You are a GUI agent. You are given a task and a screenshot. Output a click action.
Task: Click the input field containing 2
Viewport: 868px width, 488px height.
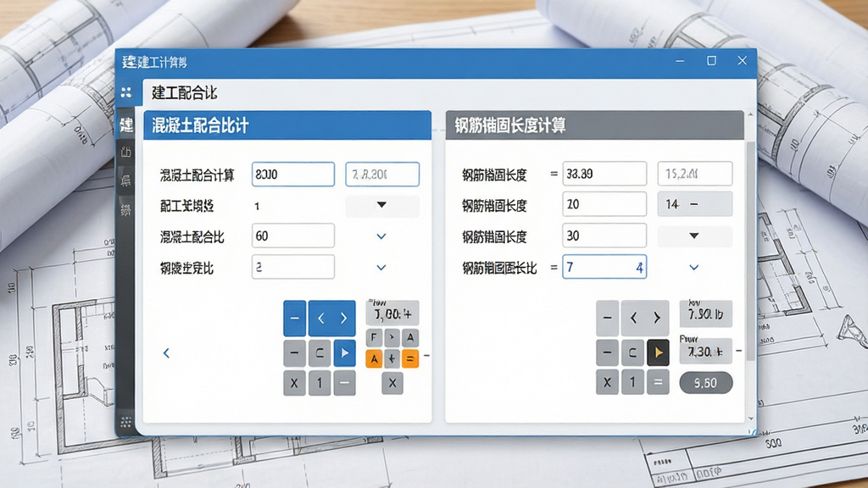click(293, 267)
